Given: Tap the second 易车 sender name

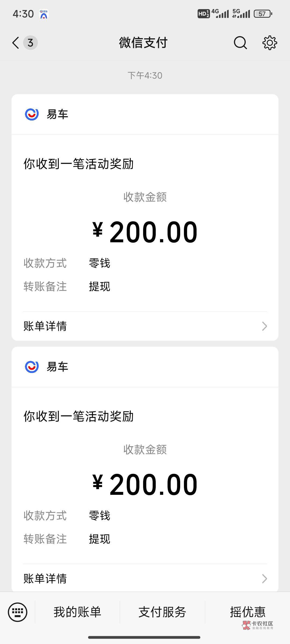Looking at the screenshot, I should coord(57,367).
